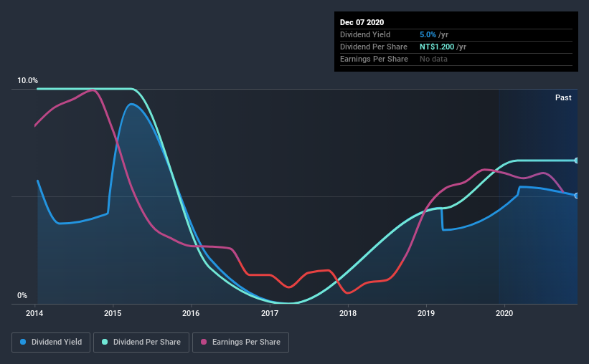The height and width of the screenshot is (364, 589).
Task: Click the 5.0% dividend yield value
Action: point(428,34)
